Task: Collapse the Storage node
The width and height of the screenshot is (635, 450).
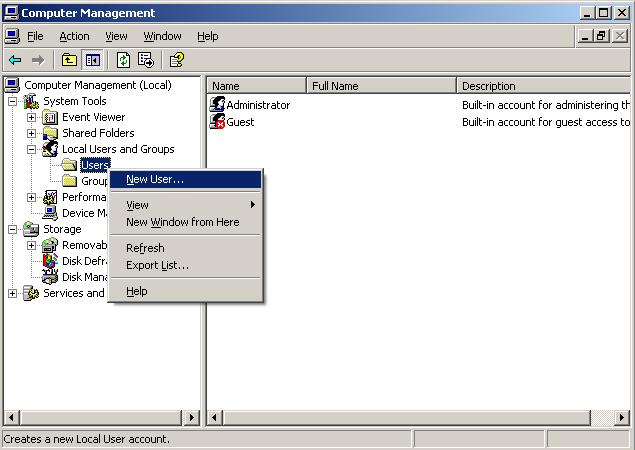Action: 13,229
